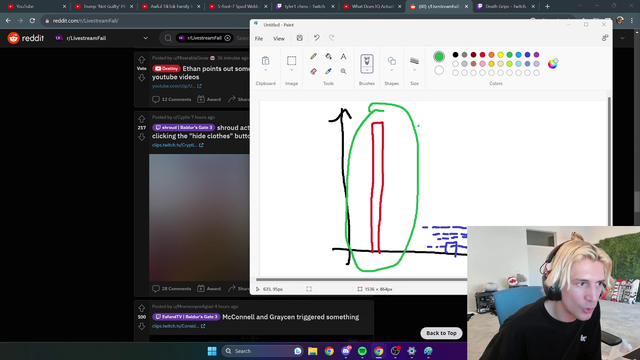Downvote the shroud Baldur's Gate 3 post
This screenshot has height=360, width=640.
142,137
